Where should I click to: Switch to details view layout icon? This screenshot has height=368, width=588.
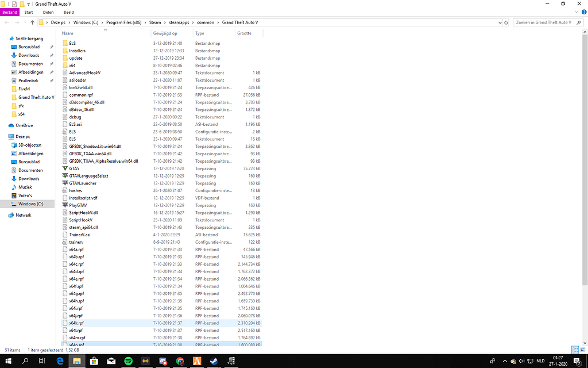point(575,350)
